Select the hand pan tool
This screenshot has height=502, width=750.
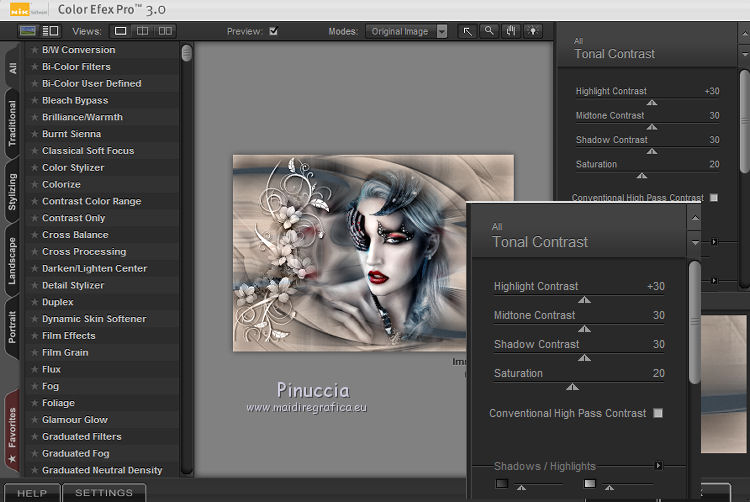click(511, 31)
